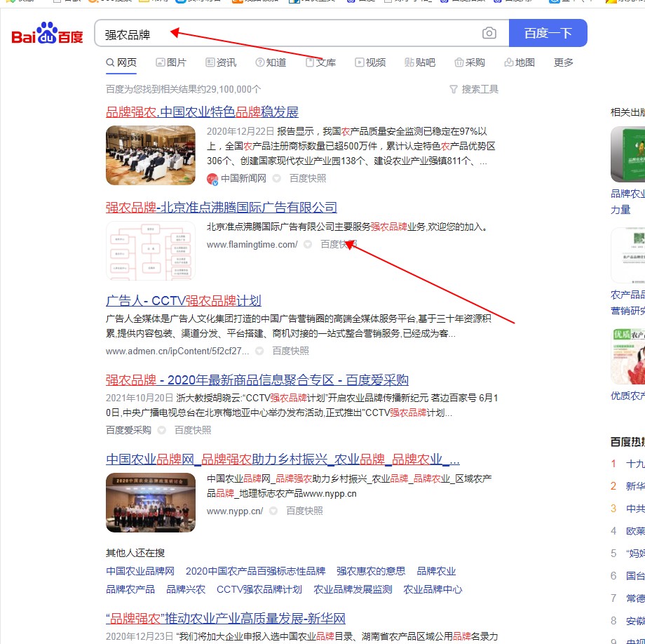
Task: Expand dropdown arrow next to www.admen.cn
Action: coord(259,351)
